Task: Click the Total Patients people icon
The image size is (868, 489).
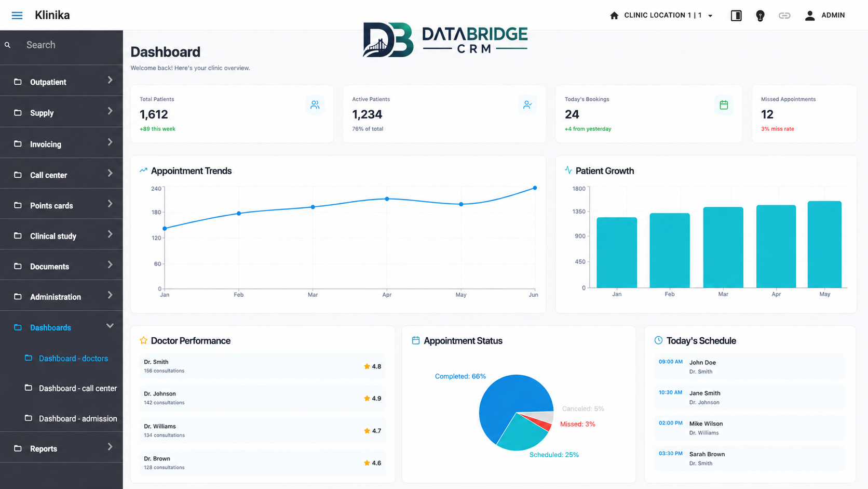Action: pyautogui.click(x=315, y=105)
